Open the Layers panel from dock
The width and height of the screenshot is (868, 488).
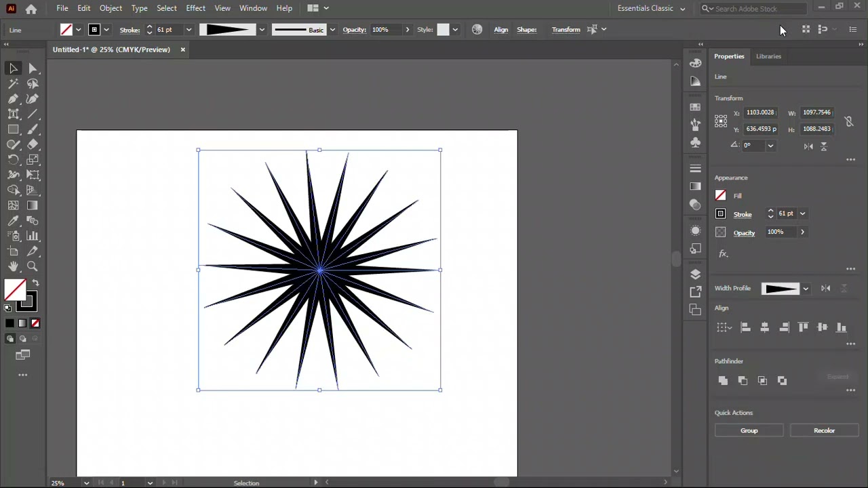(x=695, y=274)
